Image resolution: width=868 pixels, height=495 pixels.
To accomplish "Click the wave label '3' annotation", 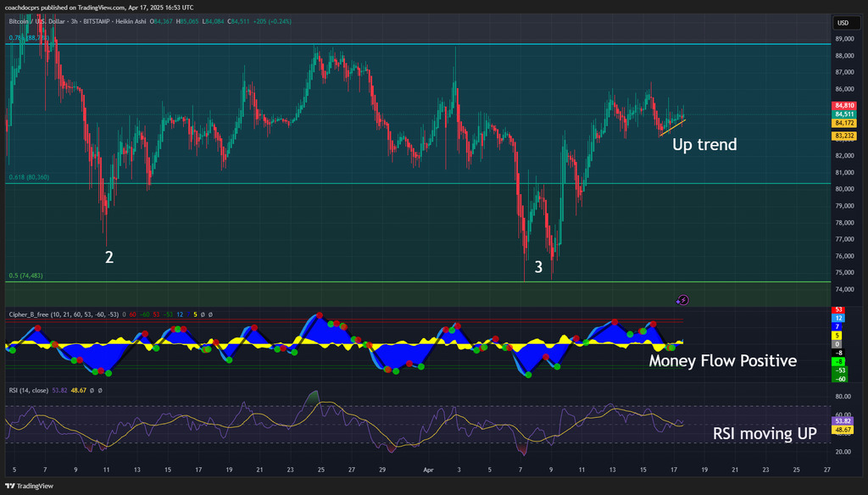I will tap(538, 267).
